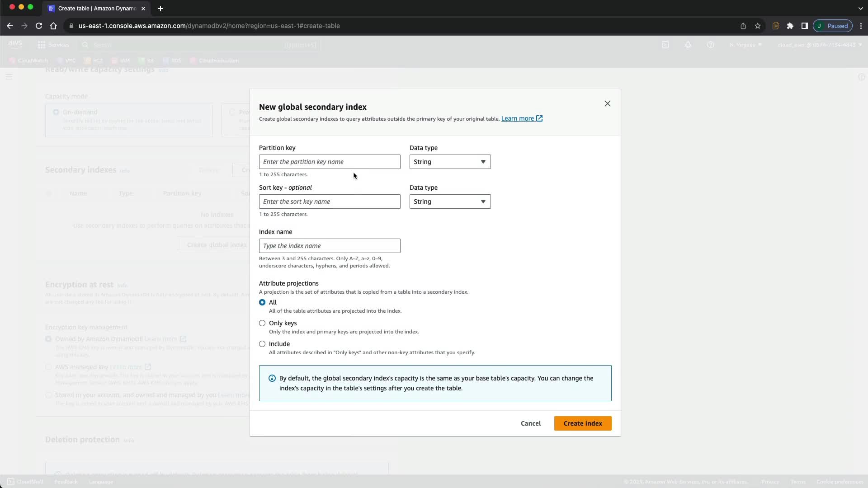Select the Only keys projection option
868x488 pixels.
point(262,323)
